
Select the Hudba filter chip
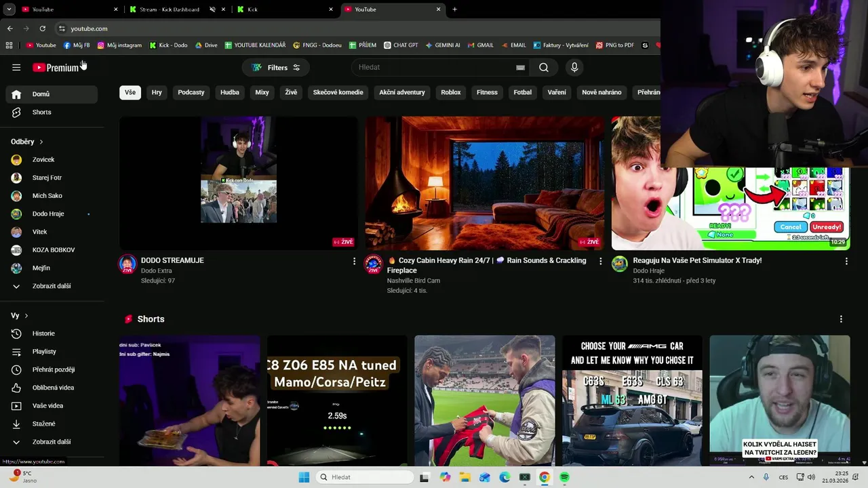tap(230, 92)
